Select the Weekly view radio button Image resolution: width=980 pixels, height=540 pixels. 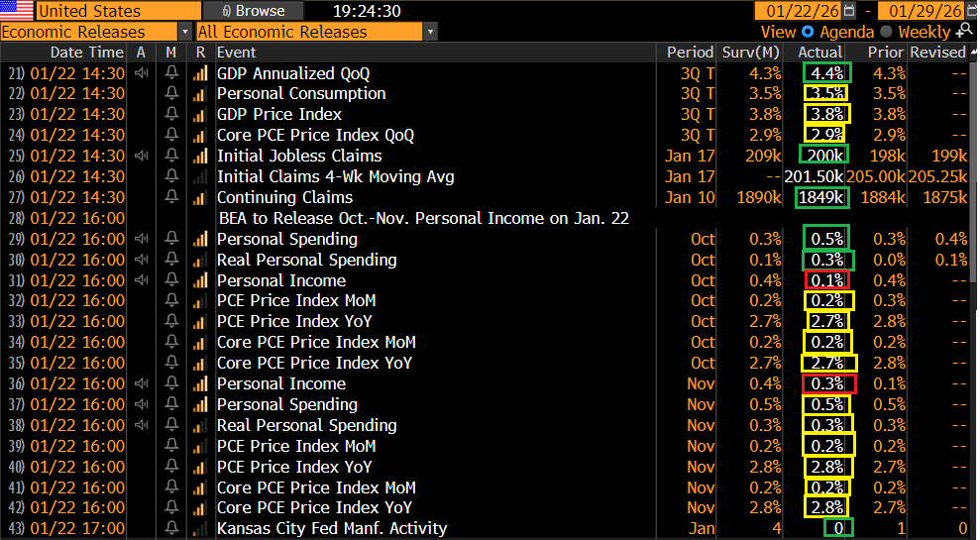coord(885,32)
